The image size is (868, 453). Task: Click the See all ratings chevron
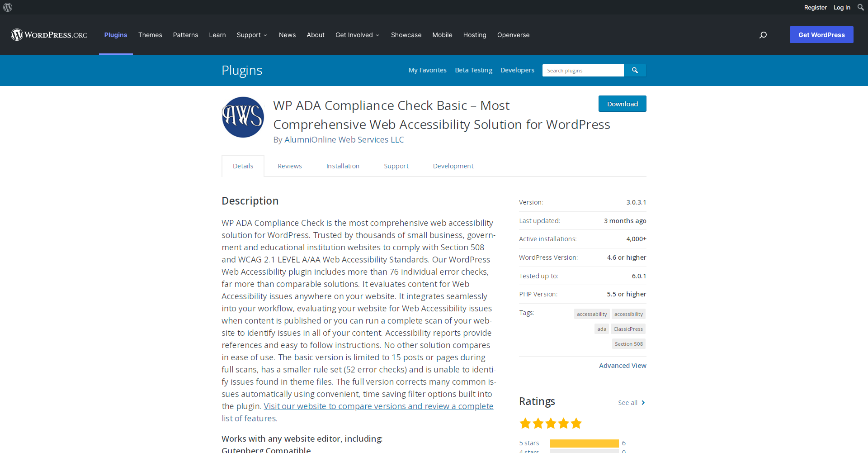643,403
